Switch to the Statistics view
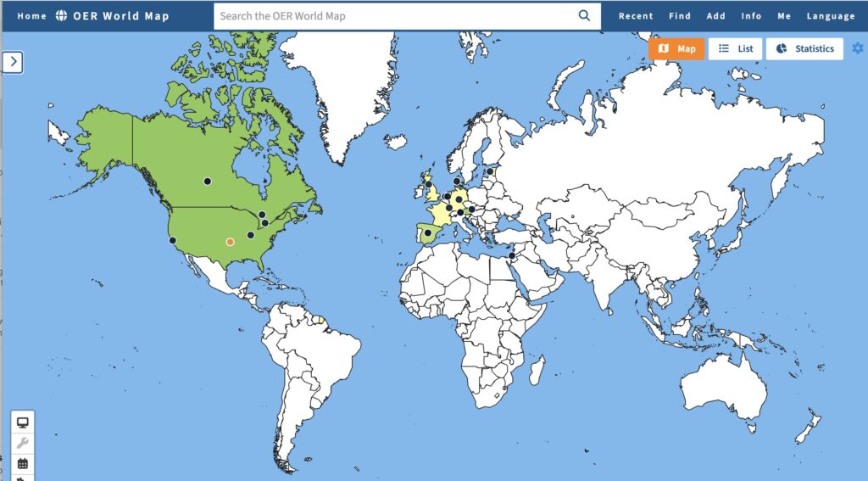The image size is (868, 481). [x=805, y=49]
